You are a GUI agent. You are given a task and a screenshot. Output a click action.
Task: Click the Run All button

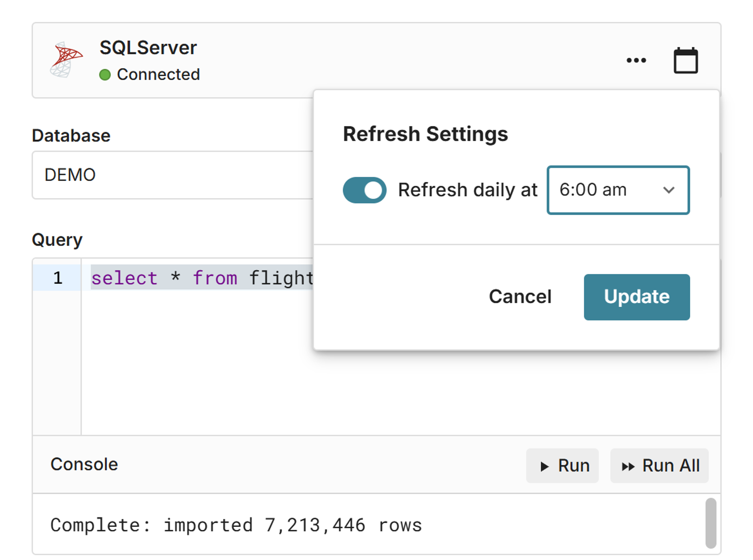pos(659,465)
